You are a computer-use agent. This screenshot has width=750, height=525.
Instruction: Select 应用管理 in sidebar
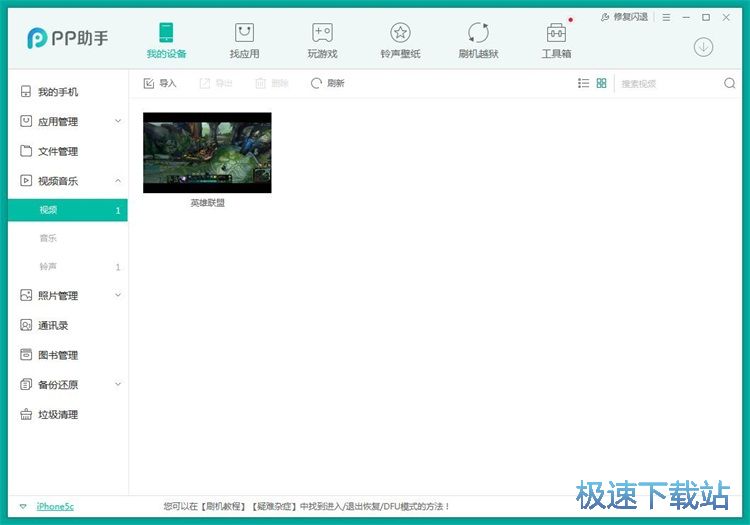tap(68, 121)
